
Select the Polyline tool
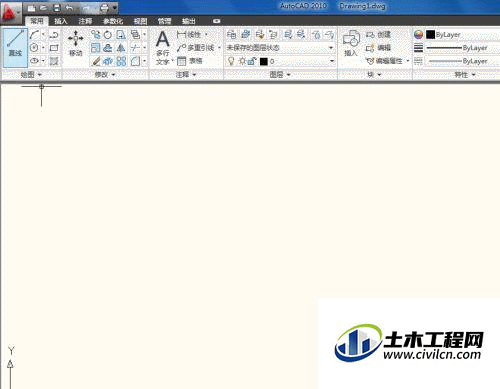tap(54, 34)
